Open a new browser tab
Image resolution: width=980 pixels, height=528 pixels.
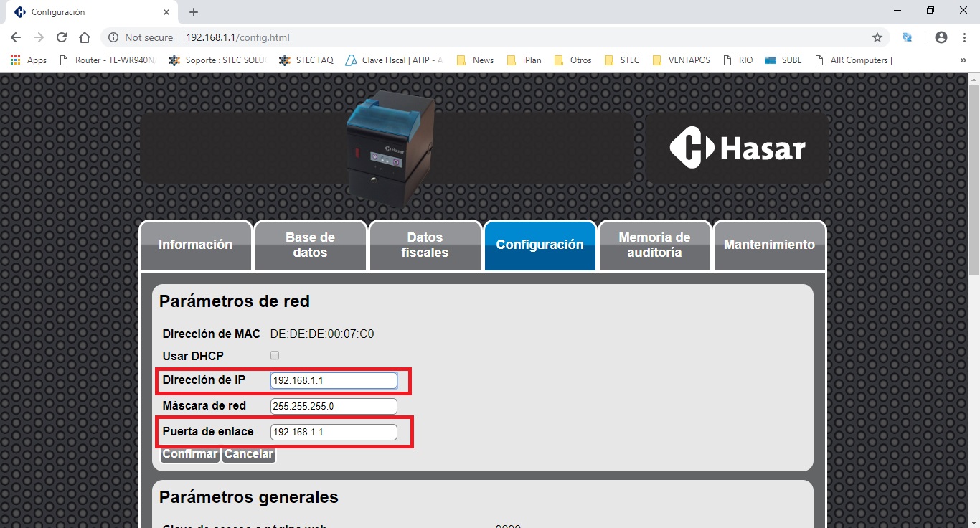coord(194,12)
